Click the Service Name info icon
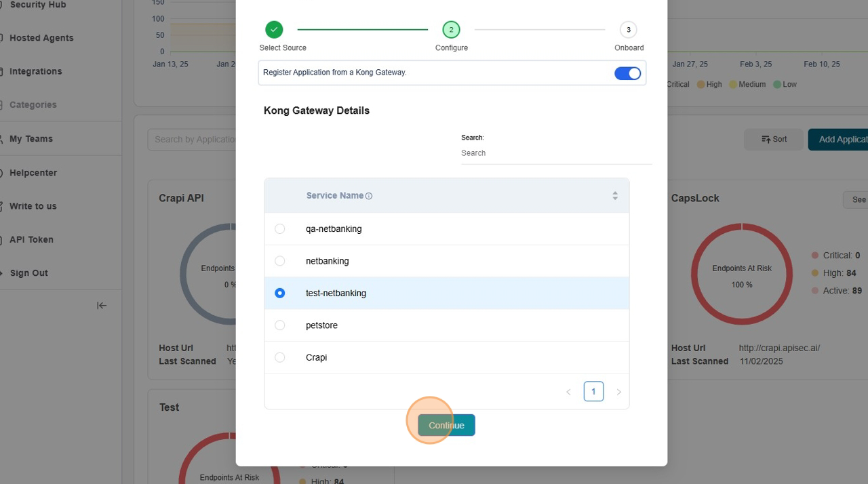This screenshot has height=484, width=868. 369,197
